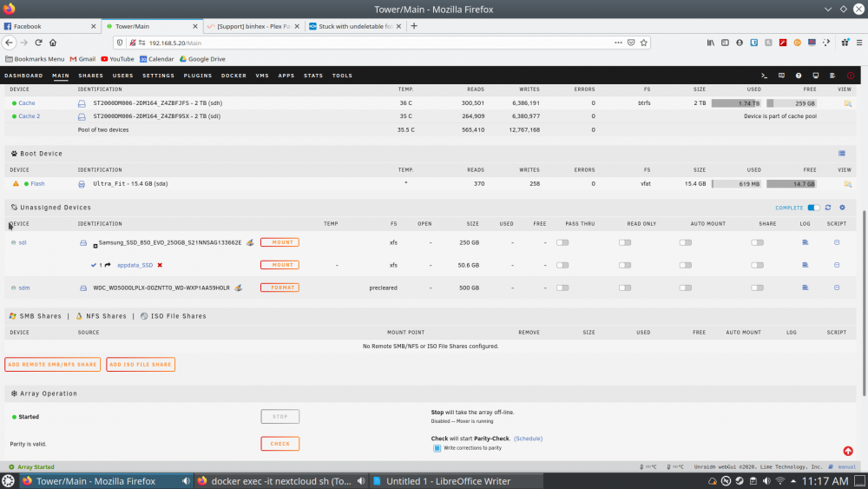The width and height of the screenshot is (868, 489).
Task: Open the Cache 2 device link
Action: coord(30,116)
